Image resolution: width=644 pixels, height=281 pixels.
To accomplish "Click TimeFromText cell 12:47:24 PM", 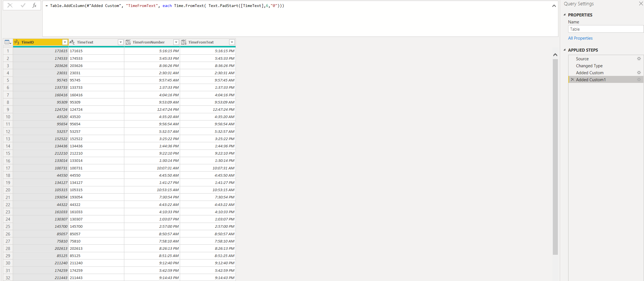I will tap(208, 110).
